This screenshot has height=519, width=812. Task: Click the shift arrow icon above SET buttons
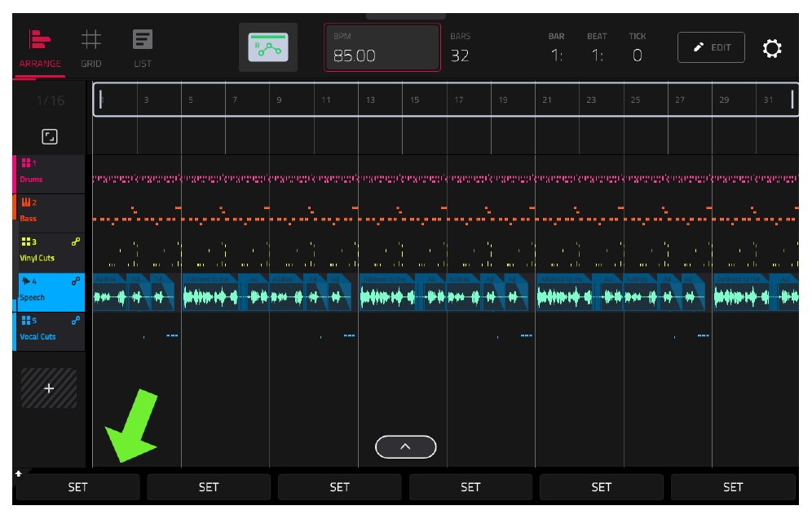click(x=19, y=473)
